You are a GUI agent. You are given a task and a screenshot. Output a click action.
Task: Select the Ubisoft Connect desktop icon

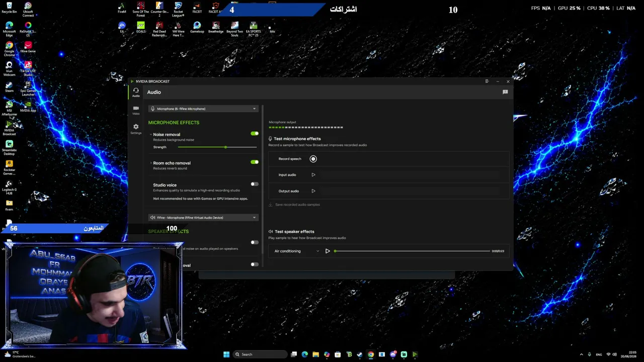point(28,10)
